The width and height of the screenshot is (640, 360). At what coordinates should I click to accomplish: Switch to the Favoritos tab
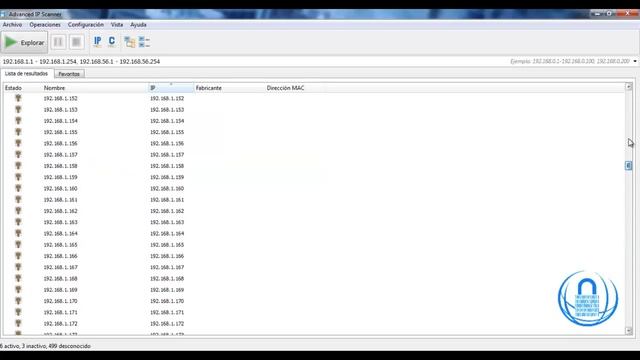[x=69, y=74]
